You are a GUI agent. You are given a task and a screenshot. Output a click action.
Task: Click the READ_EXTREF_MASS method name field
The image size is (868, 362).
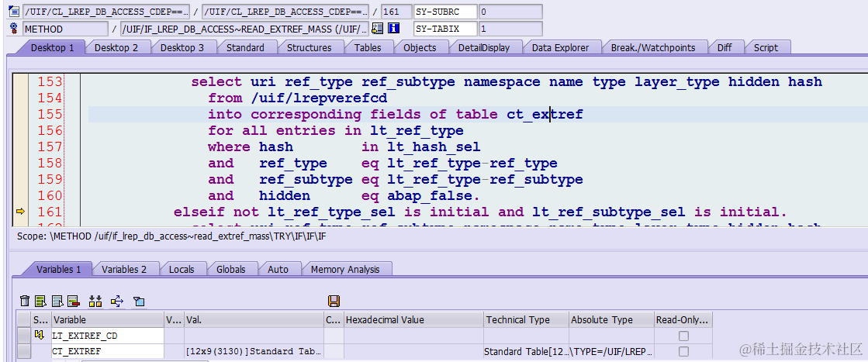pos(244,29)
